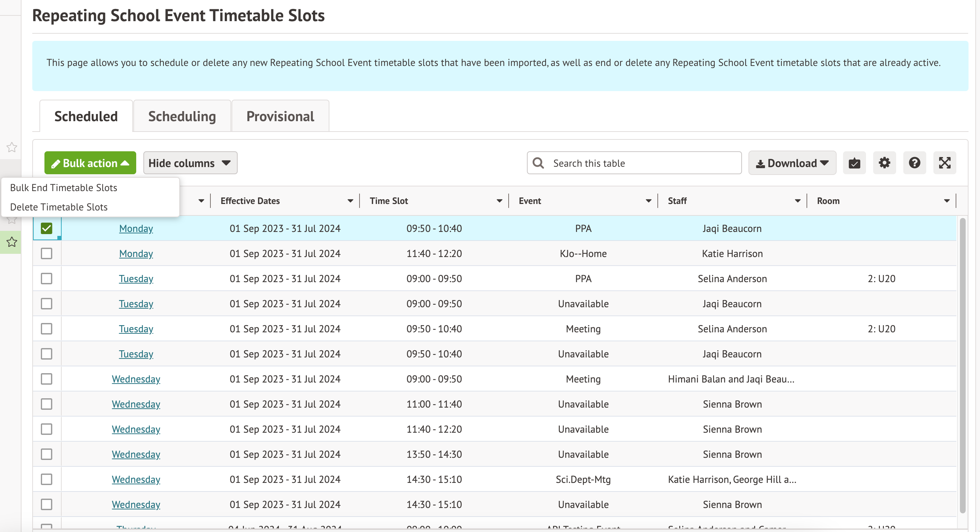980x532 pixels.
Task: Open Effective Dates column dropdown arrow
Action: (x=350, y=201)
